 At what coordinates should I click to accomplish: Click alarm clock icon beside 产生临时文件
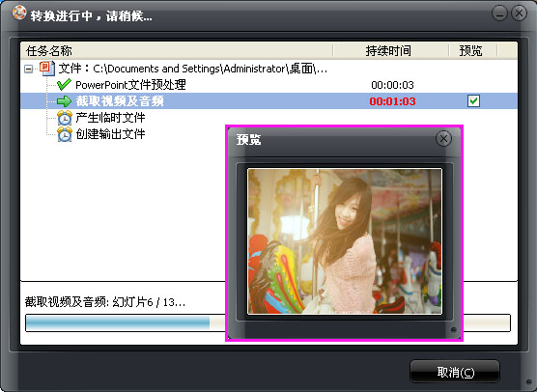coord(65,118)
